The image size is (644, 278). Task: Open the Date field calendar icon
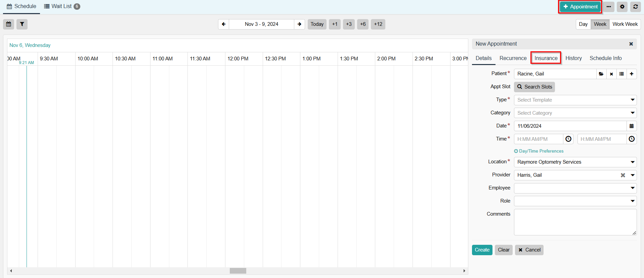coord(632,126)
